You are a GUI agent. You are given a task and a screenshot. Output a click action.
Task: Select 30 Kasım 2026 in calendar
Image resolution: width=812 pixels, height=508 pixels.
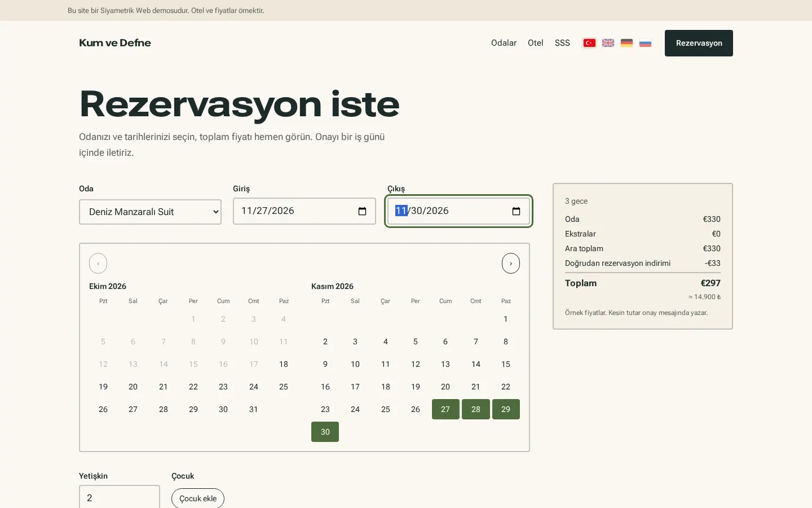point(325,432)
